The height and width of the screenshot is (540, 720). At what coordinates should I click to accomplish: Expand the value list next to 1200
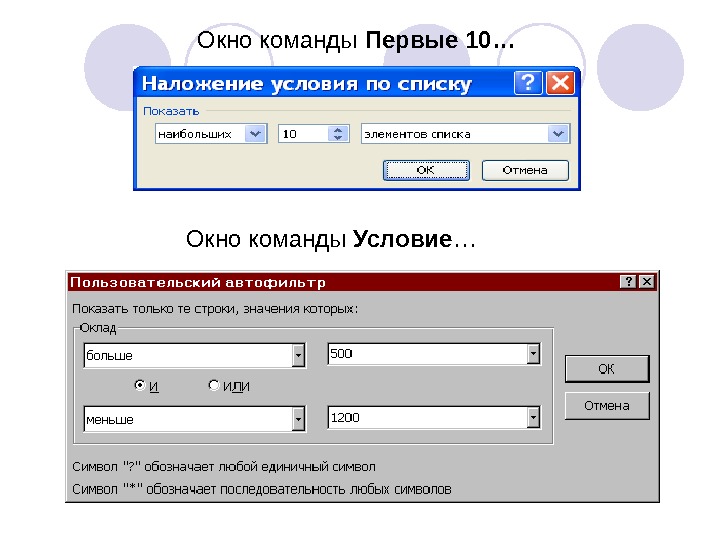[533, 417]
